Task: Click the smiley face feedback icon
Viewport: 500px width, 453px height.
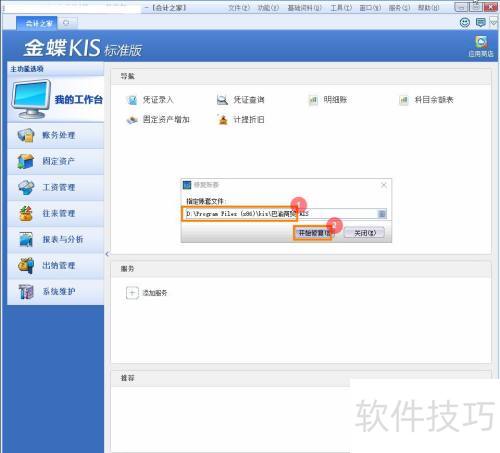Action: click(x=465, y=22)
